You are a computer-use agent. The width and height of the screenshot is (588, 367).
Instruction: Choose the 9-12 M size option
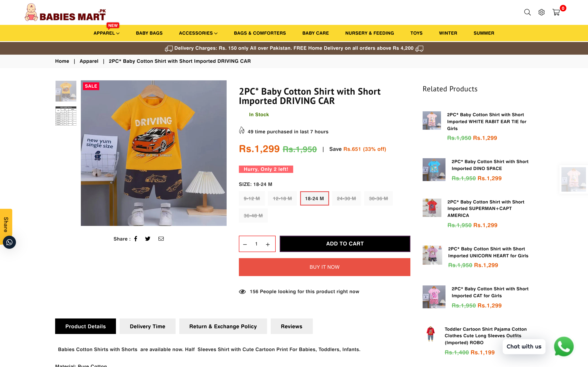click(252, 199)
